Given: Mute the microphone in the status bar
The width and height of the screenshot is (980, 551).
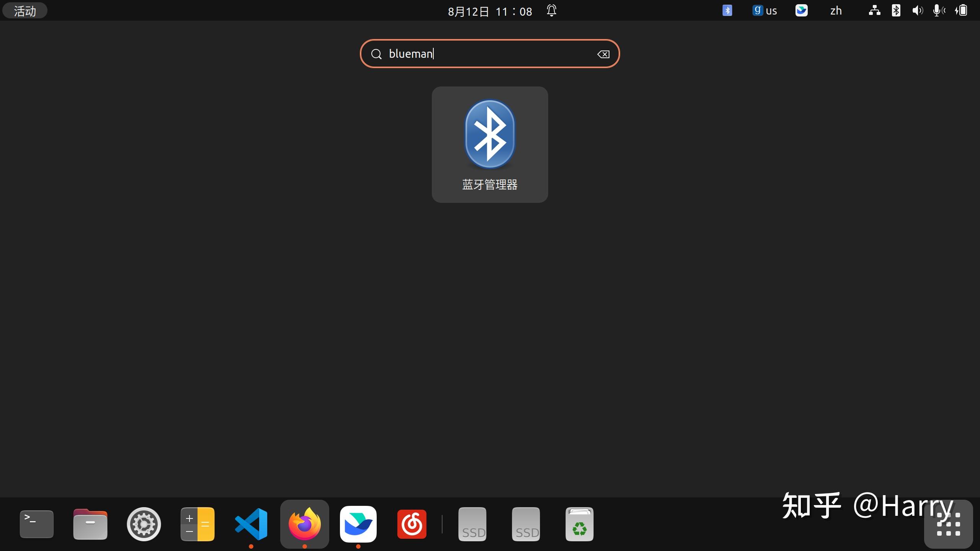Looking at the screenshot, I should pos(938,10).
